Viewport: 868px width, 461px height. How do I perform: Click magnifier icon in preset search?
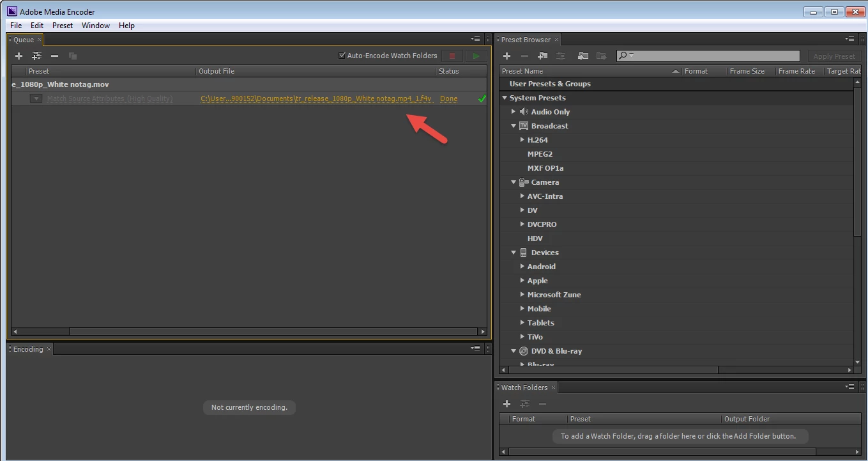[x=624, y=56]
